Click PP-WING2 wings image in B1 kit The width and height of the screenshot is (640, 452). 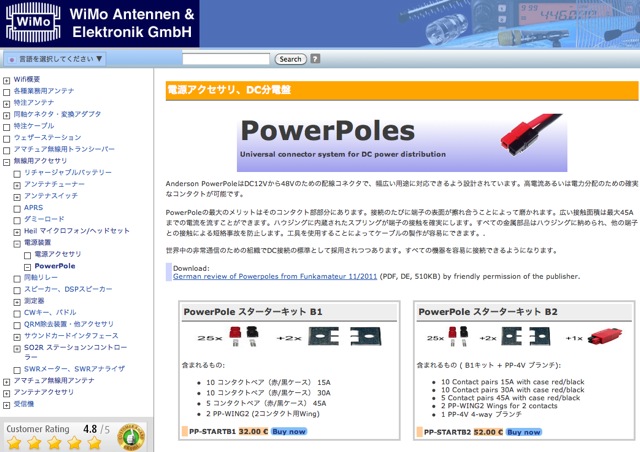tap(345, 336)
